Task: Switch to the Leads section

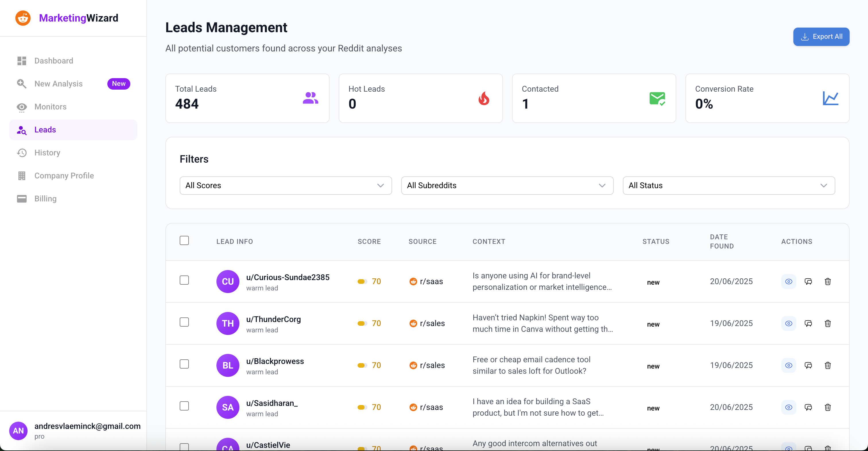Action: [45, 130]
